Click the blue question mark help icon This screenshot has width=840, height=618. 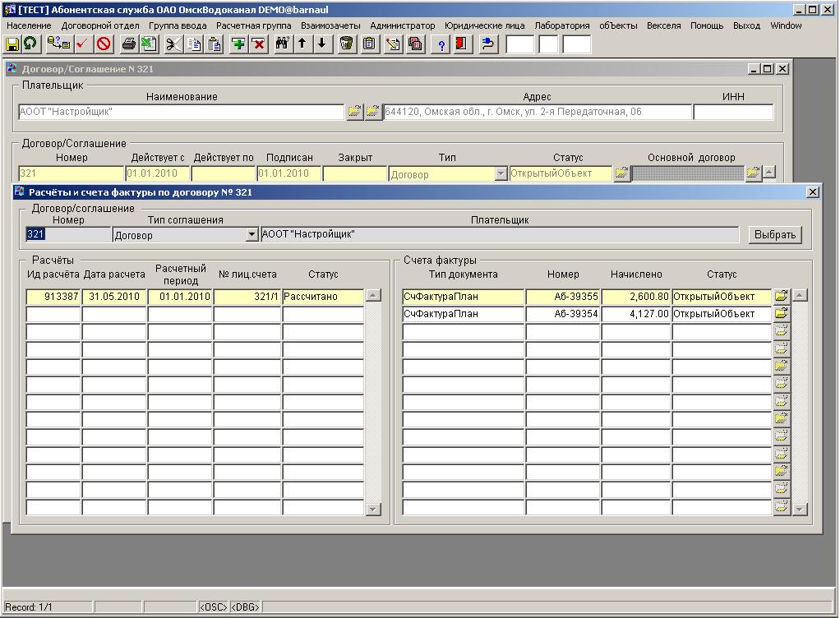[441, 44]
